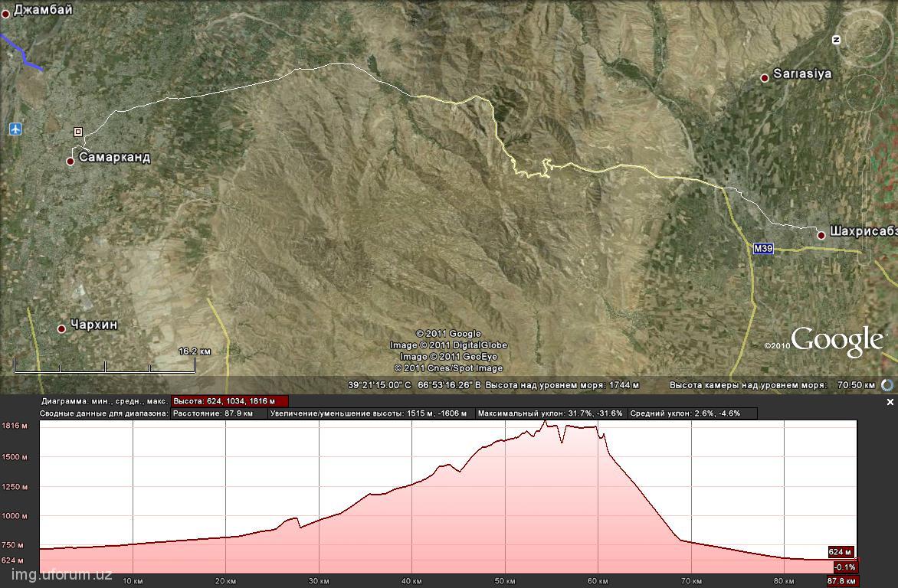This screenshot has width=898, height=588.
Task: Click the M39 road shield
Action: click(762, 249)
